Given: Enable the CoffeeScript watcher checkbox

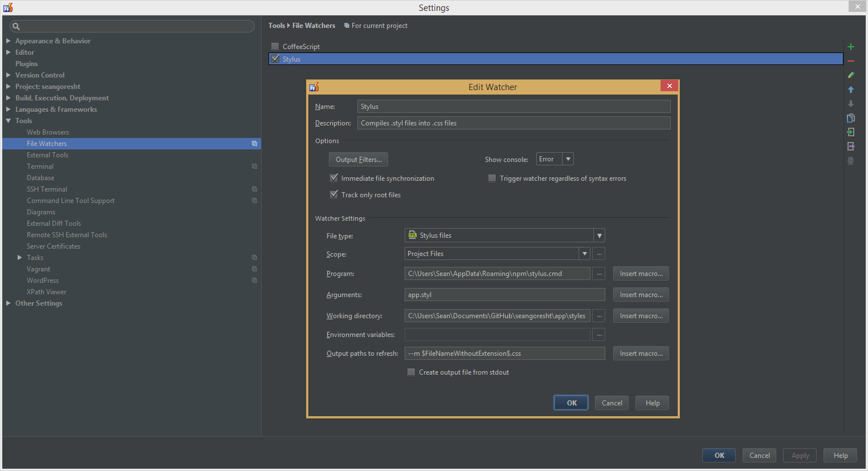Looking at the screenshot, I should point(275,46).
